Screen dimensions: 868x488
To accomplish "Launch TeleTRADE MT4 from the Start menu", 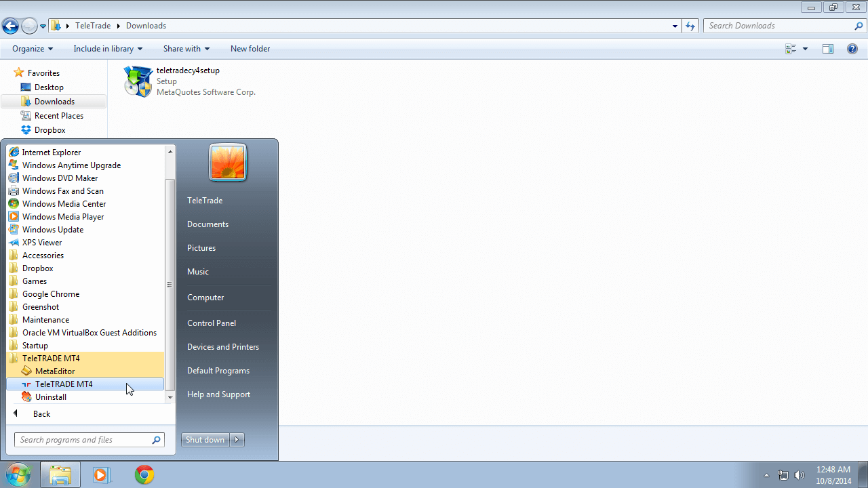I will (64, 384).
